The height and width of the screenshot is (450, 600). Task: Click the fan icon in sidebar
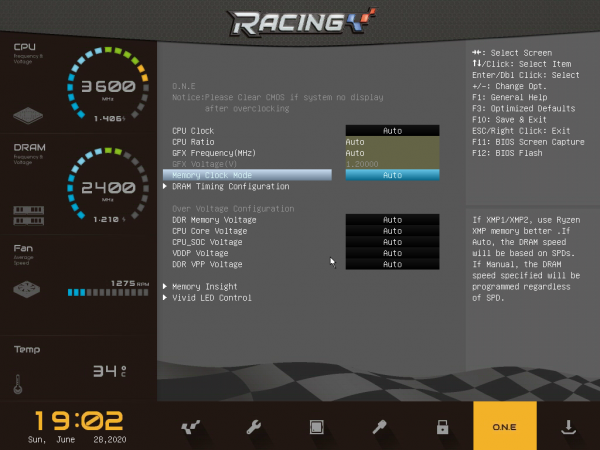(x=27, y=289)
